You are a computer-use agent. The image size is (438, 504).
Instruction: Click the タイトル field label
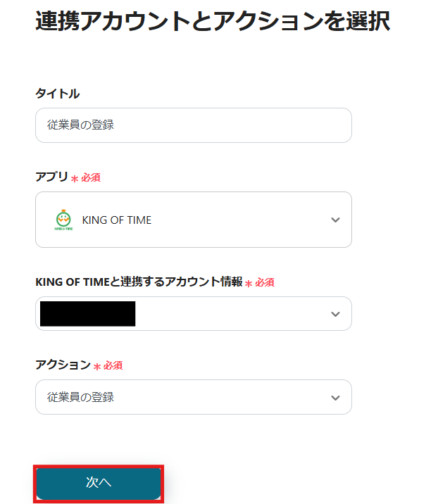click(x=57, y=94)
